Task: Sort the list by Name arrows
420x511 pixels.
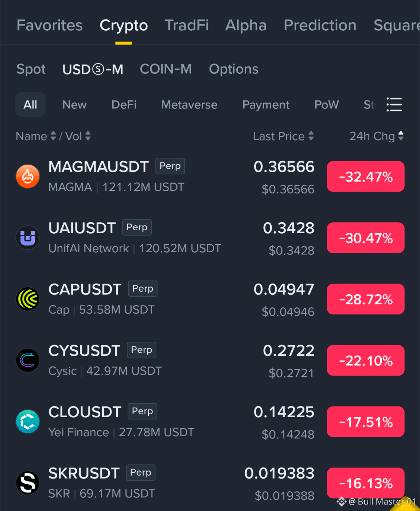Action: pos(53,136)
